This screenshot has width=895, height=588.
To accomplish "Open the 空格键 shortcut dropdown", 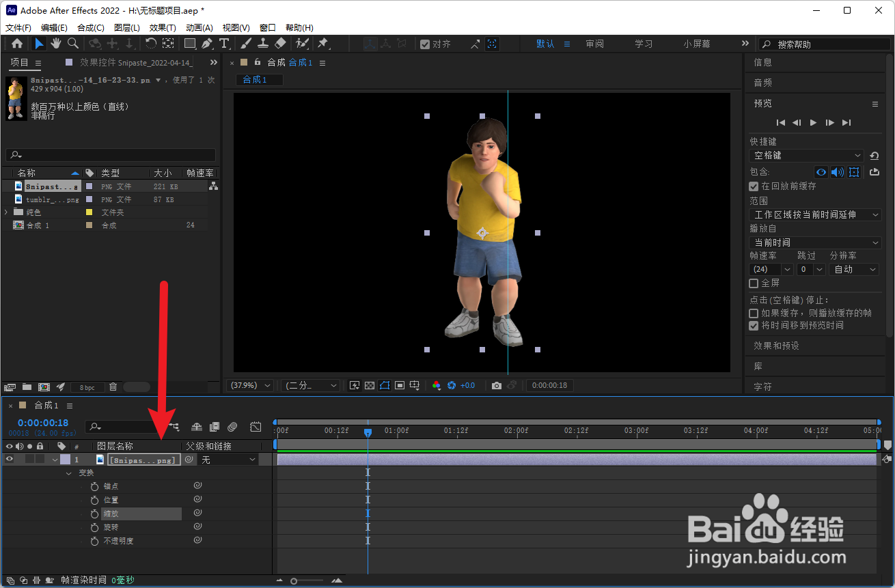I will [x=806, y=156].
